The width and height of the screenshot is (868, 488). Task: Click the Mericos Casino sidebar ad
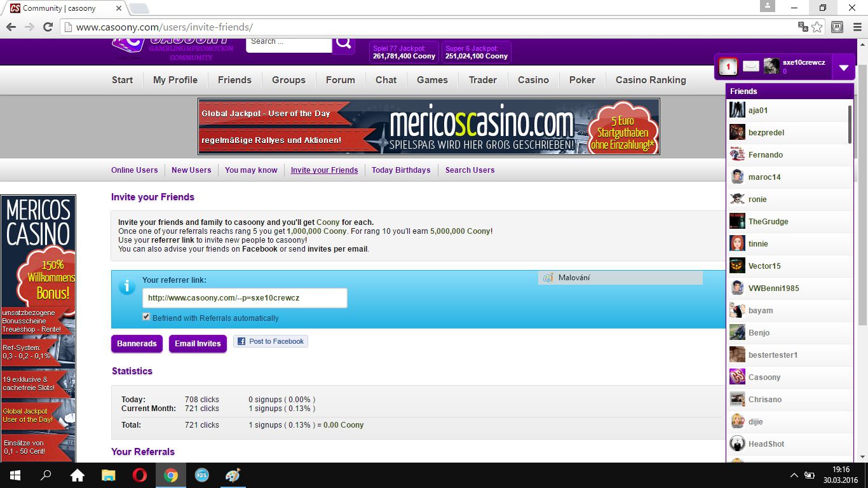(x=38, y=329)
